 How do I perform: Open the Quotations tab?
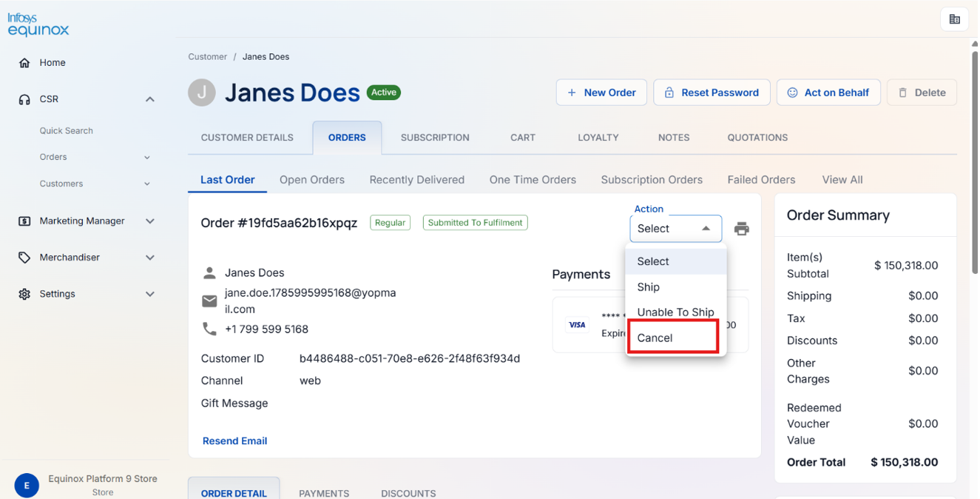click(757, 138)
